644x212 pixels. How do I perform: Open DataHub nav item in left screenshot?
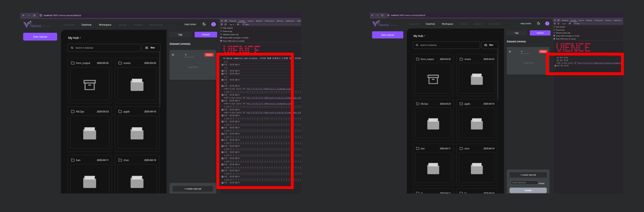coord(86,25)
